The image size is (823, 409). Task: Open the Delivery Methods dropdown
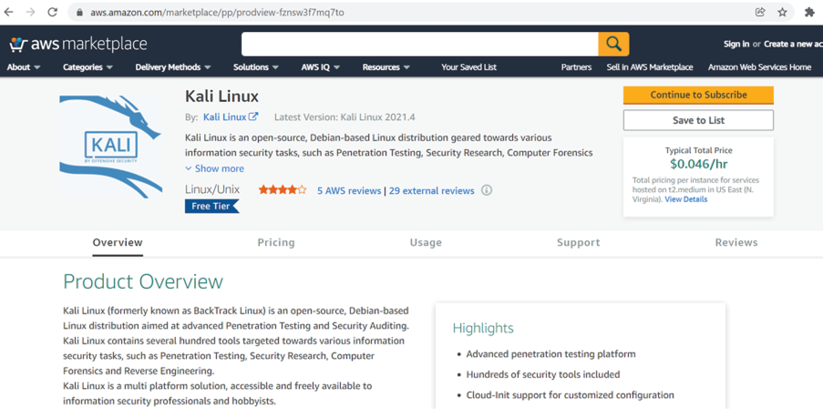[173, 67]
